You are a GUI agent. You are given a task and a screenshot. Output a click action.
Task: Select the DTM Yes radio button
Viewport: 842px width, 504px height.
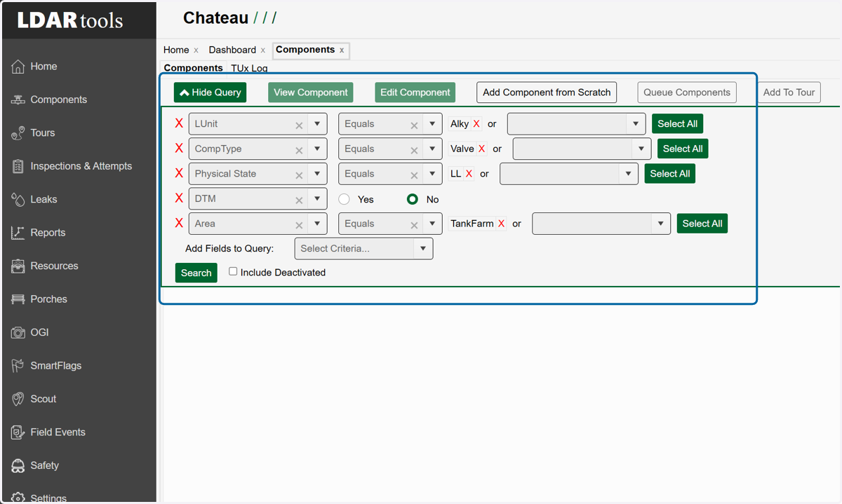(344, 199)
